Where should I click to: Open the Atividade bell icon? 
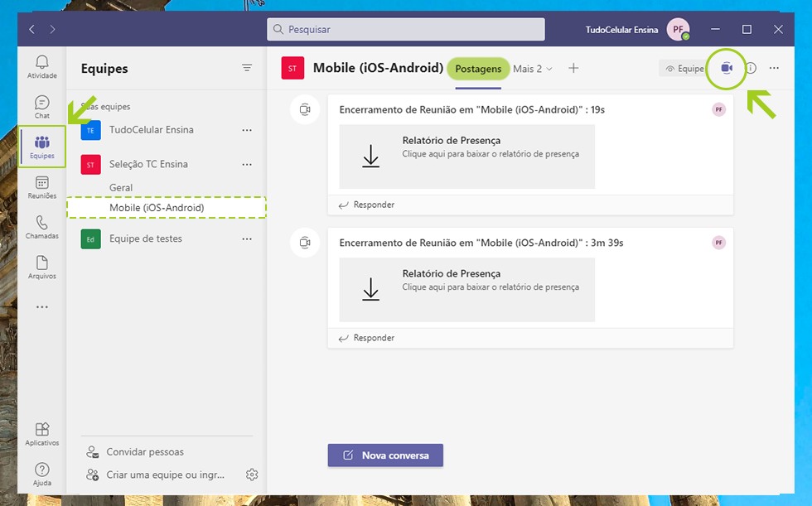pos(41,66)
